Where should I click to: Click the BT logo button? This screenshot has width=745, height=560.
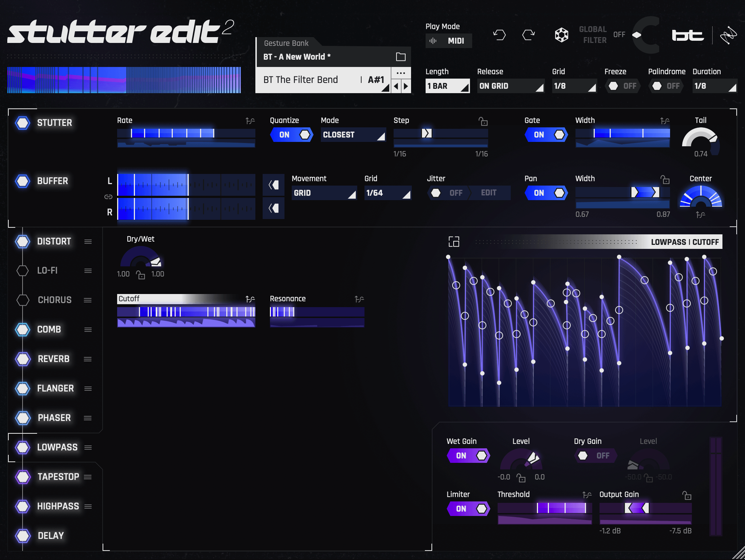(688, 35)
